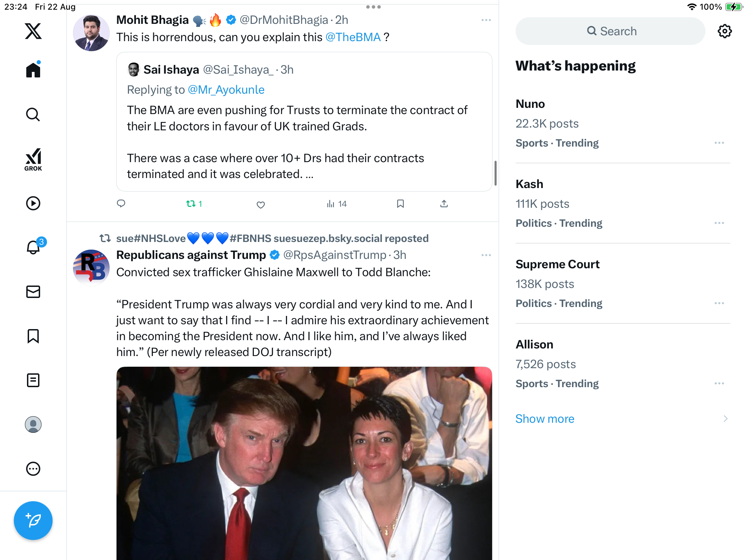Image resolution: width=747 pixels, height=560 pixels.
Task: Click the Search input field
Action: [610, 31]
